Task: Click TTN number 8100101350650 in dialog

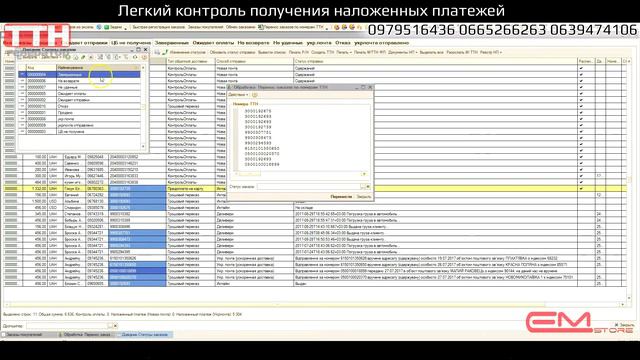Action: tap(262, 149)
